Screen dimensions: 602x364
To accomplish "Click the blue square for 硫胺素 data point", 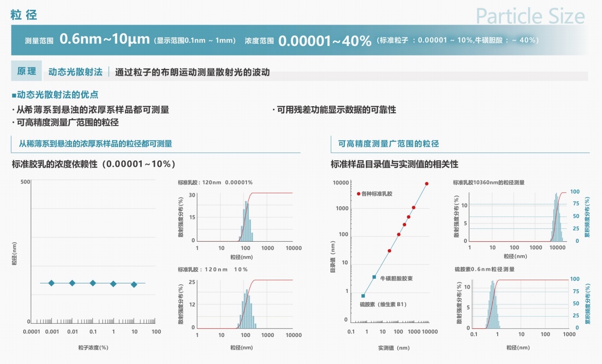I will pyautogui.click(x=363, y=296).
